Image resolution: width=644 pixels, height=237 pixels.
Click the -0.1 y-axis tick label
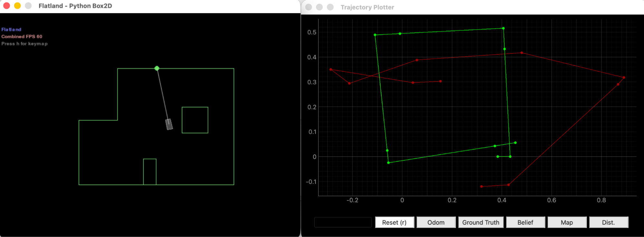pyautogui.click(x=311, y=182)
